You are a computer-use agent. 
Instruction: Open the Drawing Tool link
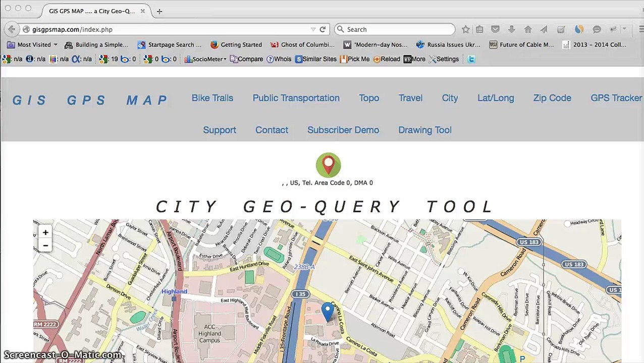[425, 130]
